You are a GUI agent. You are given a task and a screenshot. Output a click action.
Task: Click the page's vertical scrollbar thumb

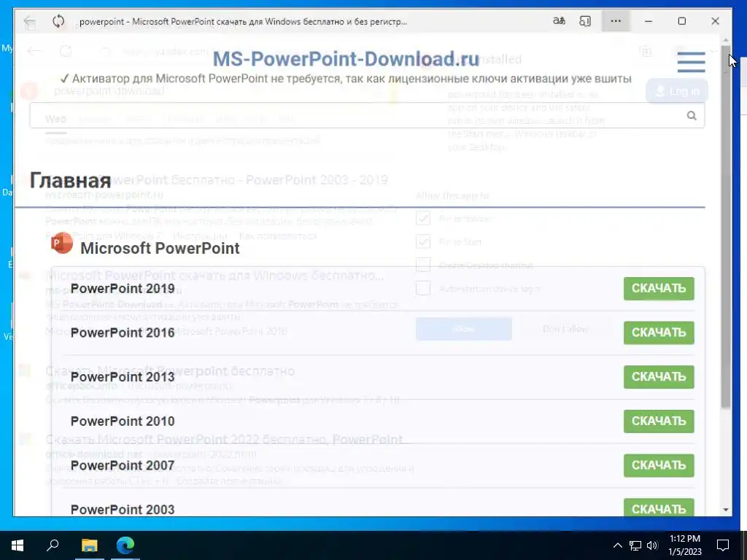point(726,227)
